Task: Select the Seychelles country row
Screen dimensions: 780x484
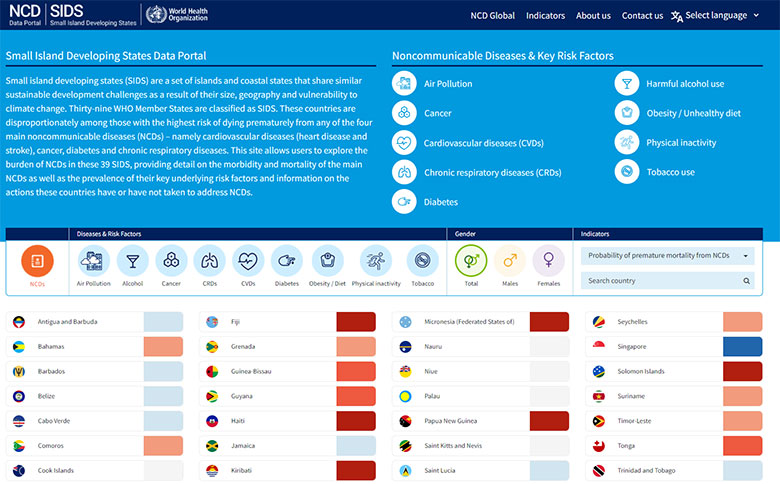Action: tap(674, 322)
